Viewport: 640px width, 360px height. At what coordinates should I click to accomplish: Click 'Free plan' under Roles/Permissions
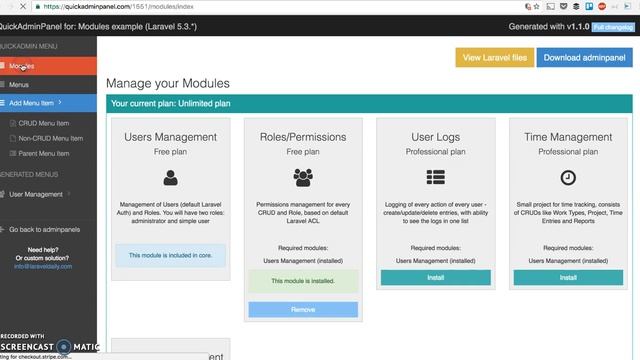303,151
